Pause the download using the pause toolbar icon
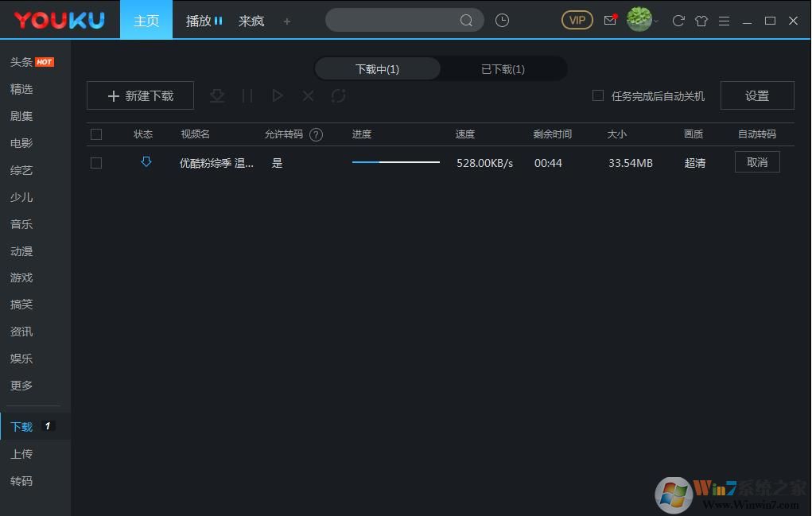 (247, 95)
